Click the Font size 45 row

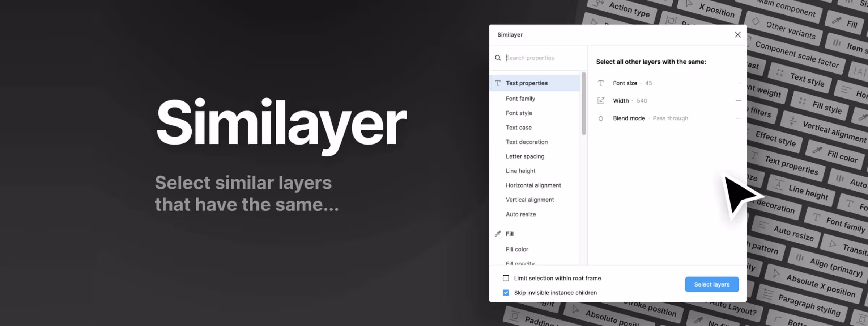tap(668, 83)
